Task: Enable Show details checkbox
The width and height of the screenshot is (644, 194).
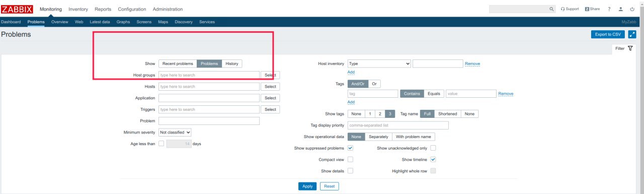Action: point(350,171)
